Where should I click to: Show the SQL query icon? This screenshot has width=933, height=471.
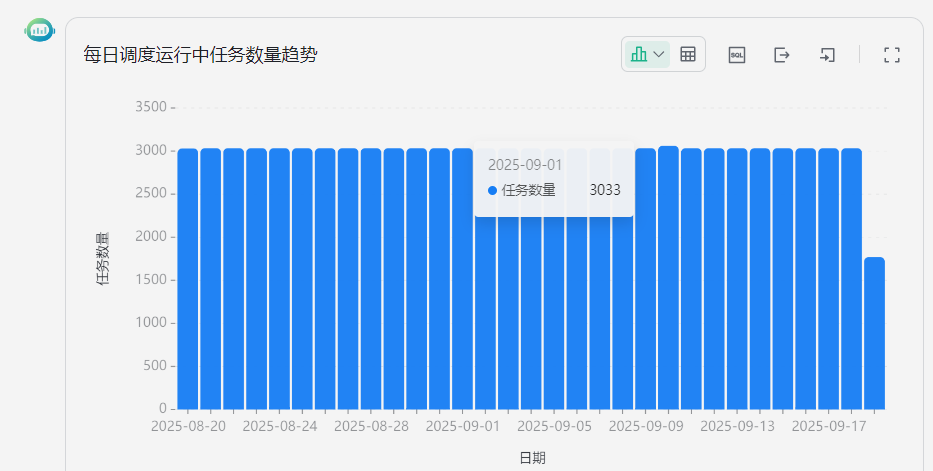[x=737, y=55]
